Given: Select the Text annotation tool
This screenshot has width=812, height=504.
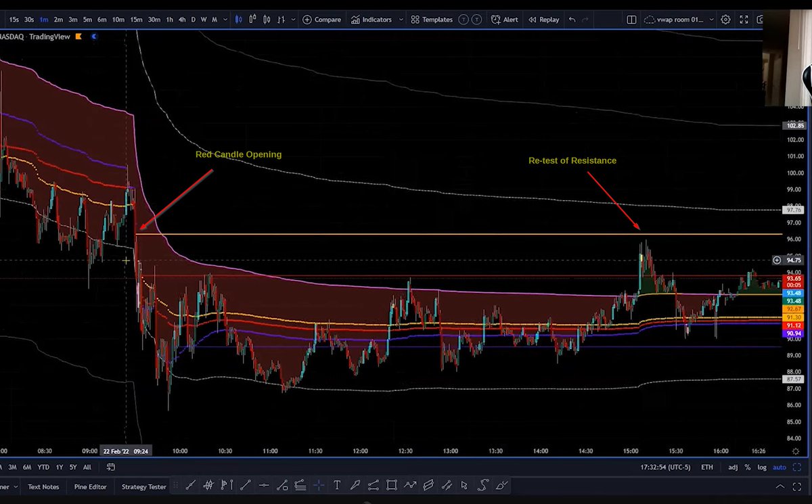Looking at the screenshot, I should pos(336,485).
